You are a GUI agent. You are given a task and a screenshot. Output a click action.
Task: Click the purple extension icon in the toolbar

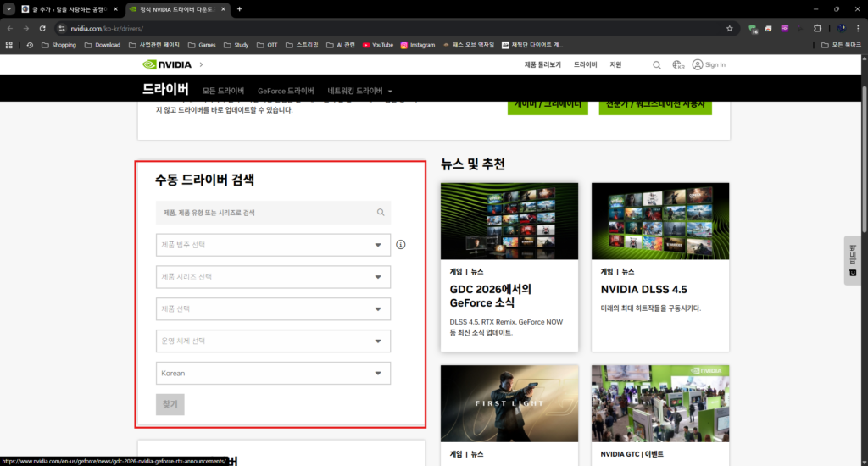[x=784, y=28]
